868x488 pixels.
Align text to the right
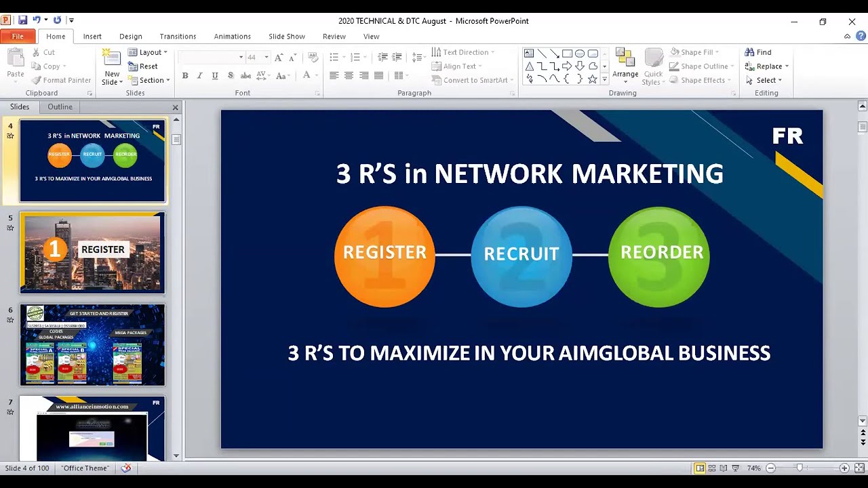click(364, 76)
